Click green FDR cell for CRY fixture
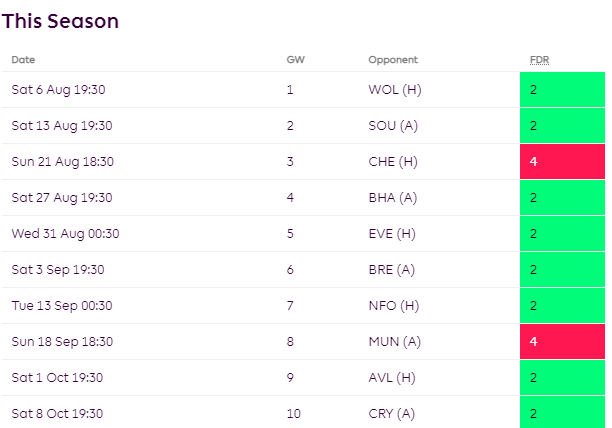This screenshot has width=612, height=428. pos(562,413)
